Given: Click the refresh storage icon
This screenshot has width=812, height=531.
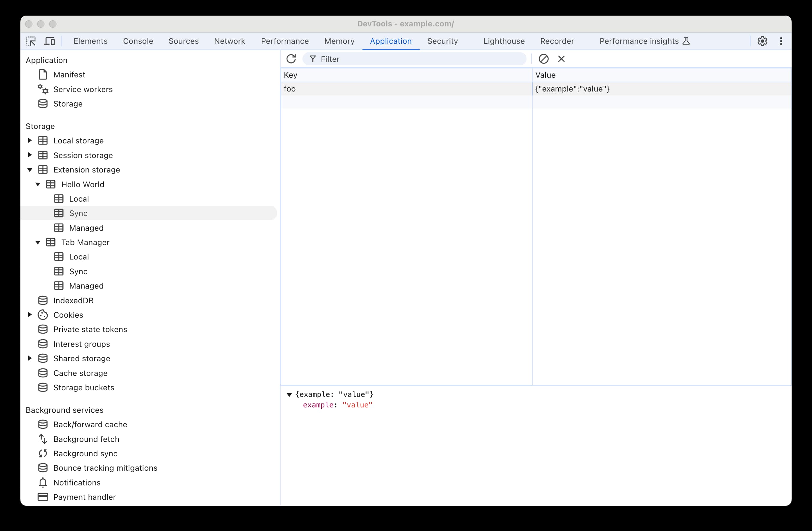Looking at the screenshot, I should coord(291,59).
